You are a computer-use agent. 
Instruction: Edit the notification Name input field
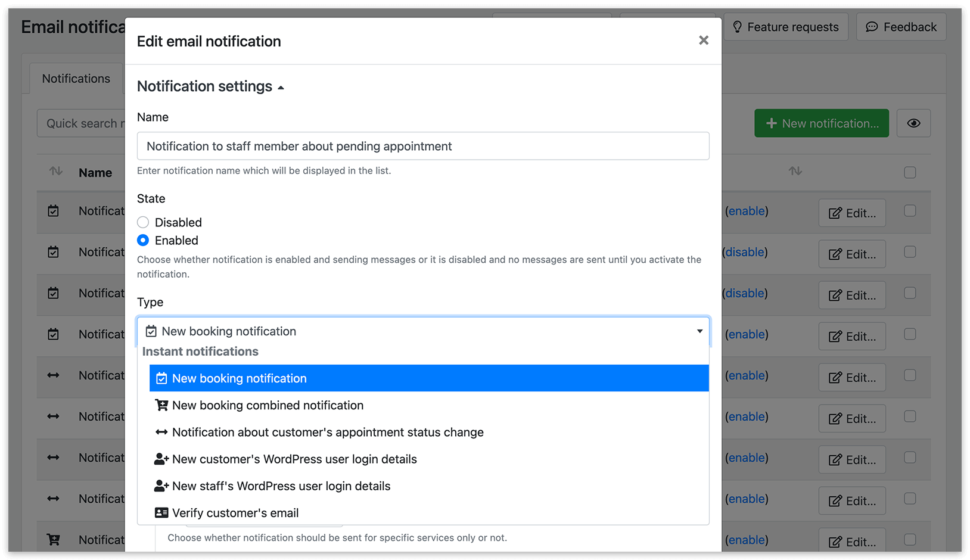pos(423,146)
